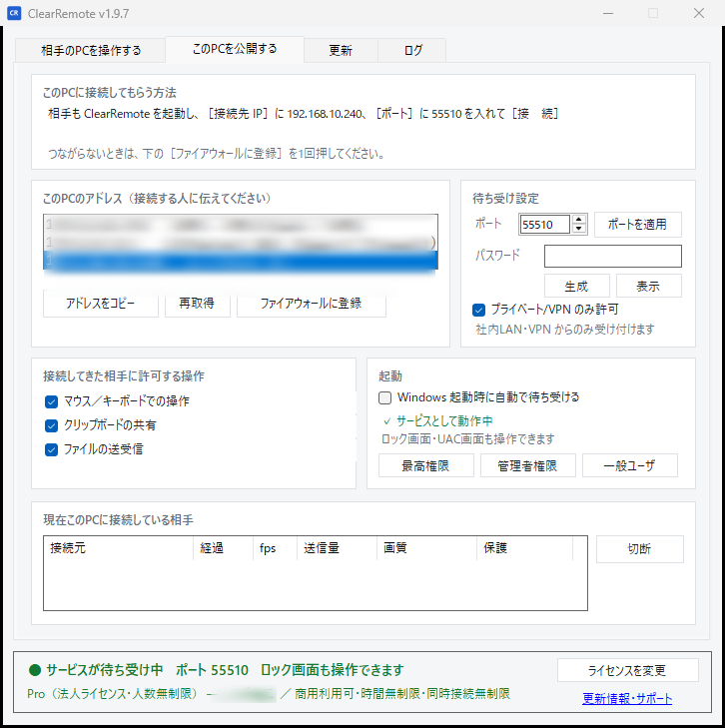The width and height of the screenshot is (725, 728).
Task: Toggle ファイルの送受信 checkbox
Action: 52,450
